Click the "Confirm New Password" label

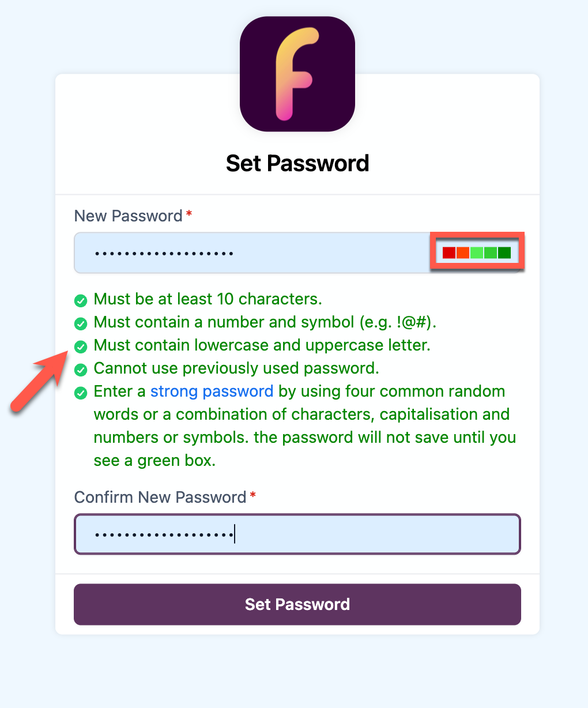160,498
